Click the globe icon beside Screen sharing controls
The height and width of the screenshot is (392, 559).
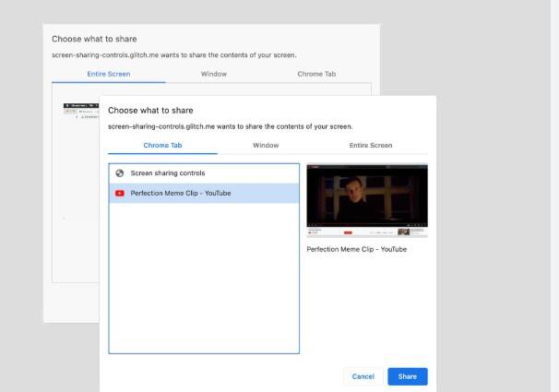coord(120,173)
